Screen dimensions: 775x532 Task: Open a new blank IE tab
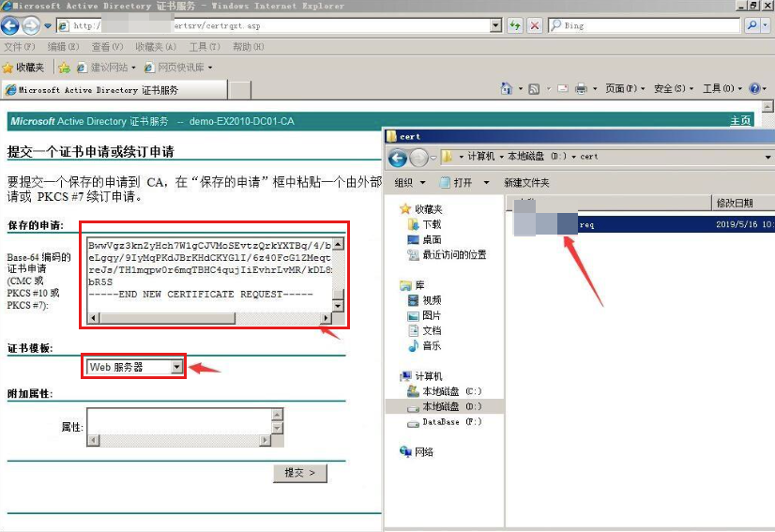(241, 90)
